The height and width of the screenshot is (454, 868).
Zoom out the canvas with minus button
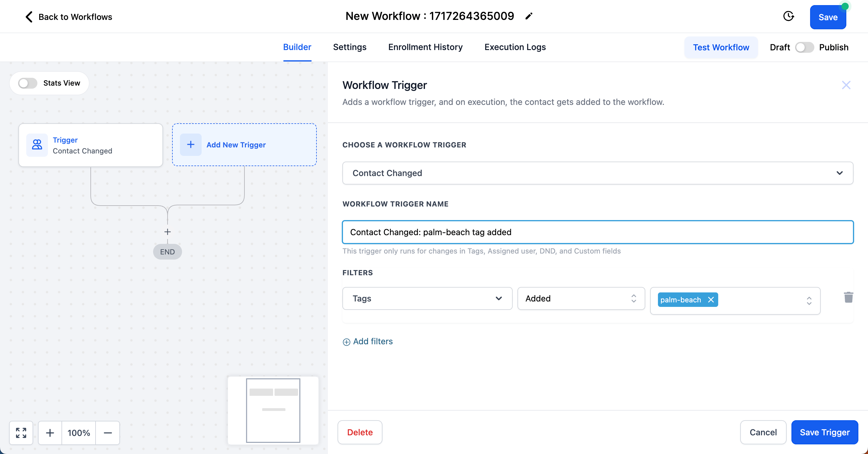pyautogui.click(x=108, y=432)
